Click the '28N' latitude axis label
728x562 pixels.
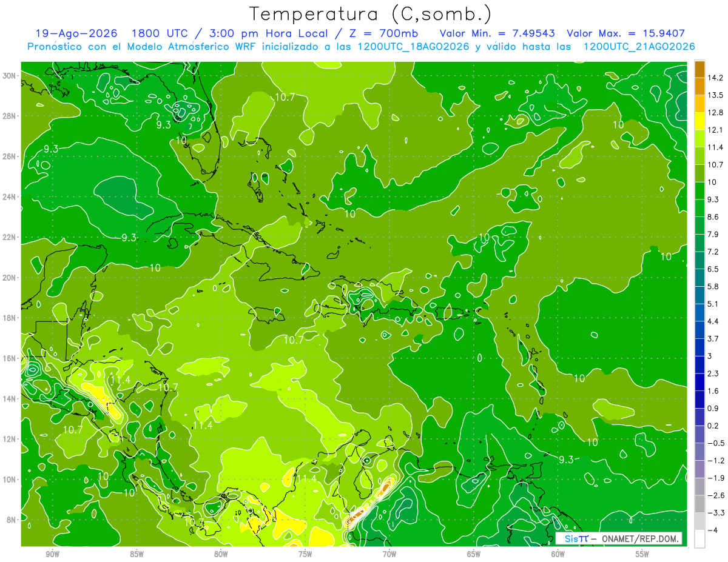point(9,116)
